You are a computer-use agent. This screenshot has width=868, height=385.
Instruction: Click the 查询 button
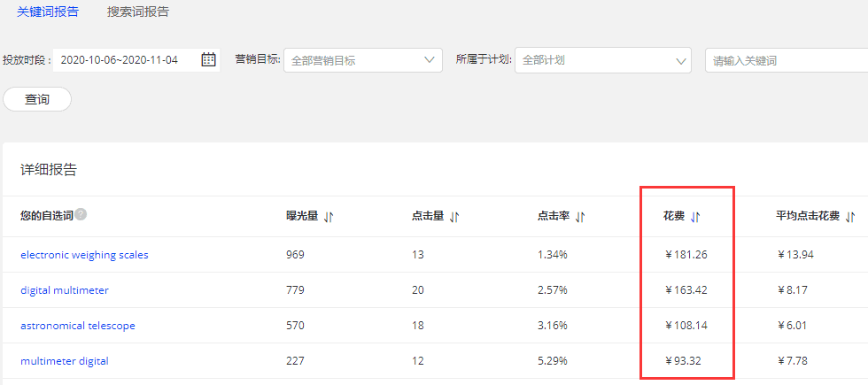(x=37, y=99)
